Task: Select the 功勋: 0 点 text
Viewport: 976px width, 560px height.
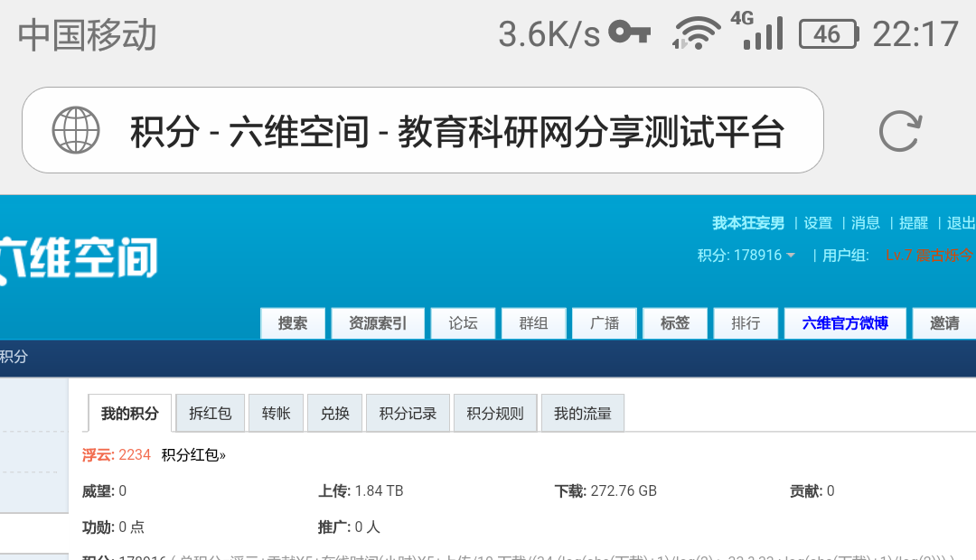Action: 113,527
